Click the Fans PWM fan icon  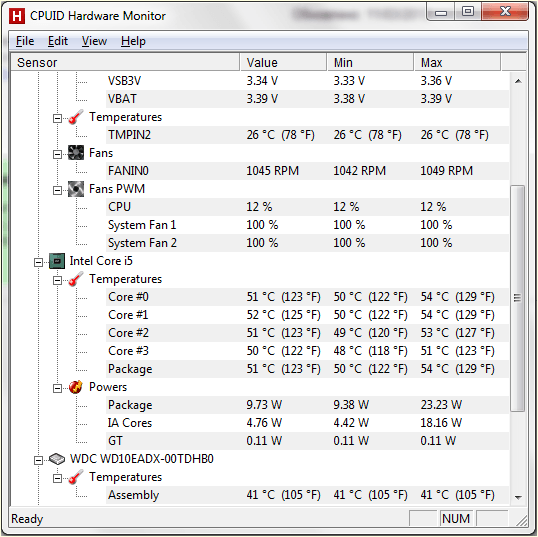pyautogui.click(x=76, y=189)
